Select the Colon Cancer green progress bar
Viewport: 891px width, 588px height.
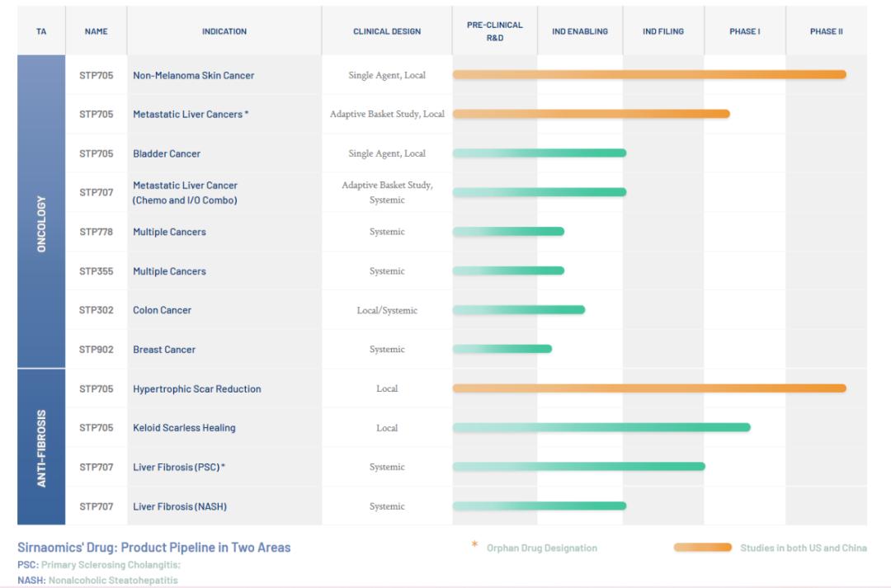518,310
